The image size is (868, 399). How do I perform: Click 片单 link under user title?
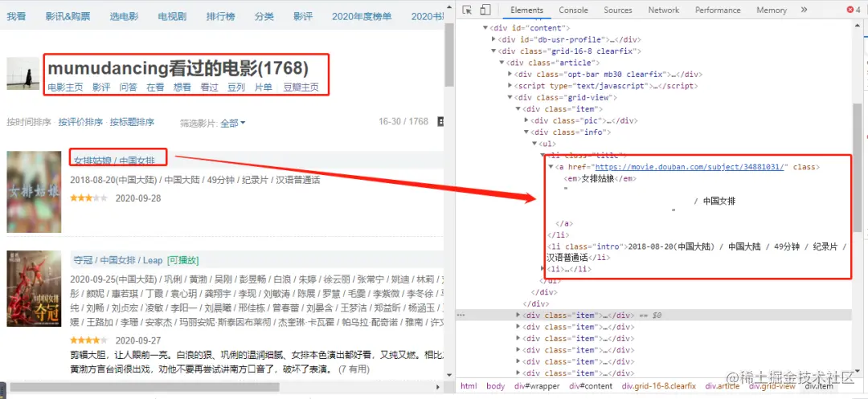click(264, 87)
